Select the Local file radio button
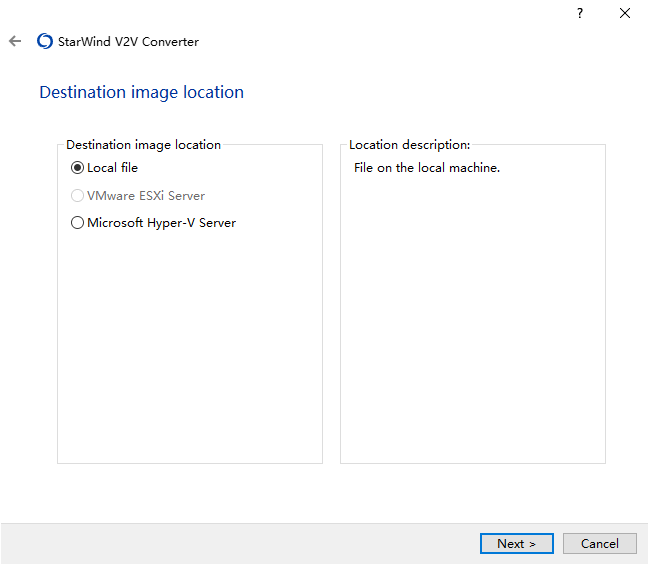Screen dimensions: 649x565 [x=77, y=168]
